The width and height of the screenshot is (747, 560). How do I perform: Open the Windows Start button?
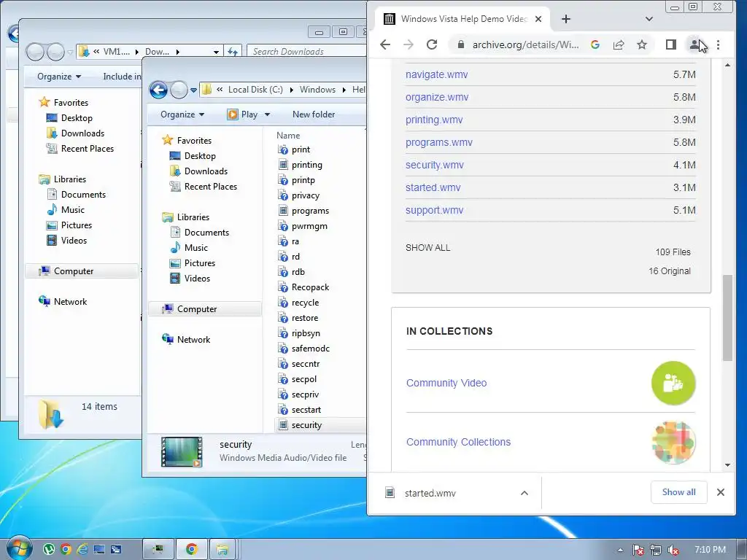(19, 548)
